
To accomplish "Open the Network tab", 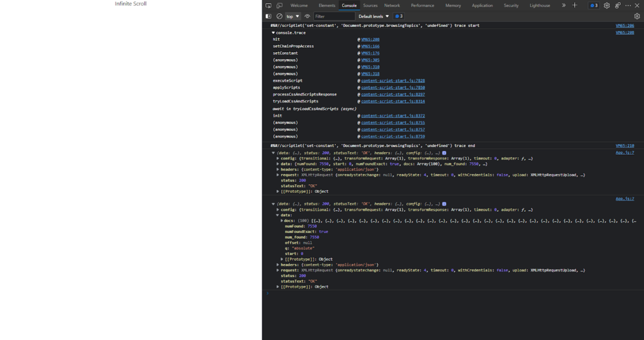I will click(x=392, y=5).
